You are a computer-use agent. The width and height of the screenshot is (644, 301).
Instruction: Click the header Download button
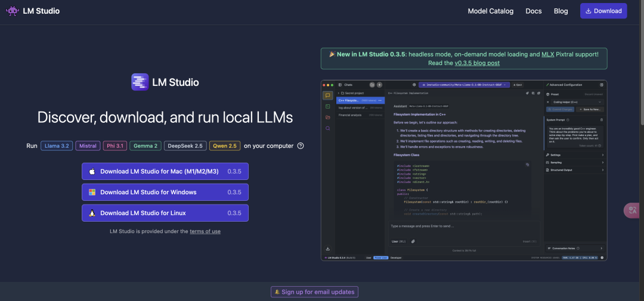coord(603,11)
